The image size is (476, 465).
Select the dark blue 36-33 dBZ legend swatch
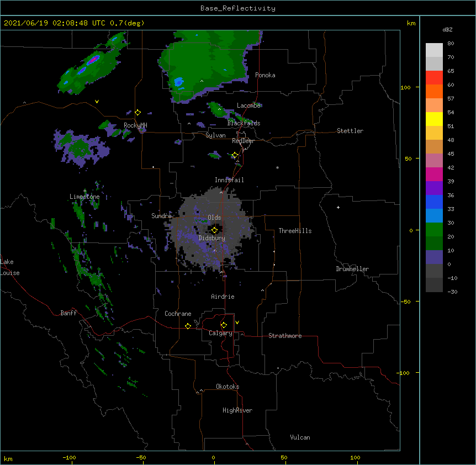(434, 202)
